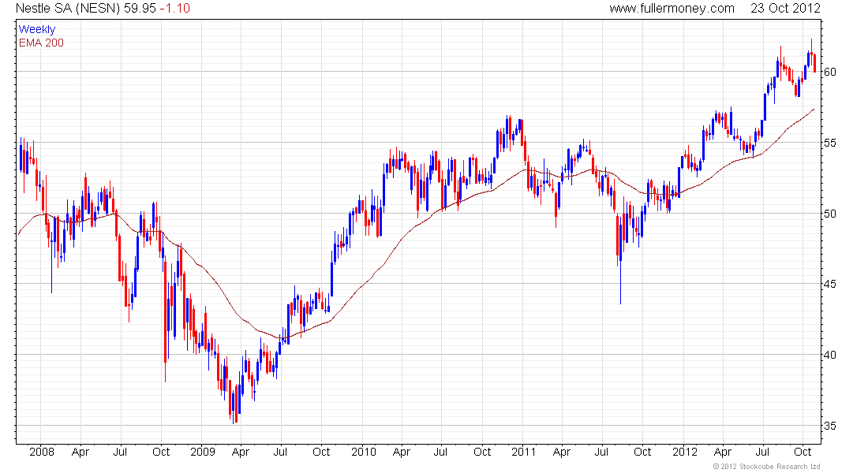Click the Nestle SA (NESN) chart title
Image resolution: width=868 pixels, height=473 pixels.
(68, 9)
